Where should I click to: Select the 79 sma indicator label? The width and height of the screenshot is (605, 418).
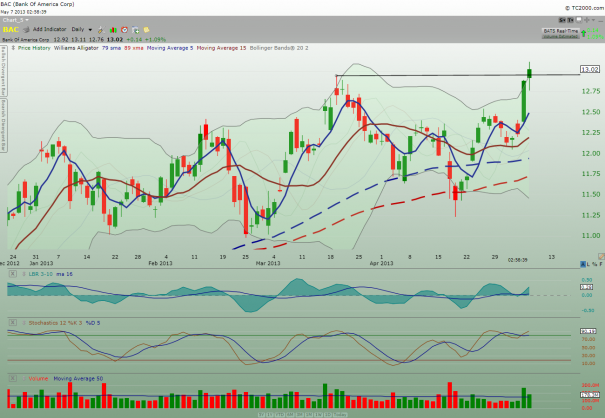tap(111, 48)
